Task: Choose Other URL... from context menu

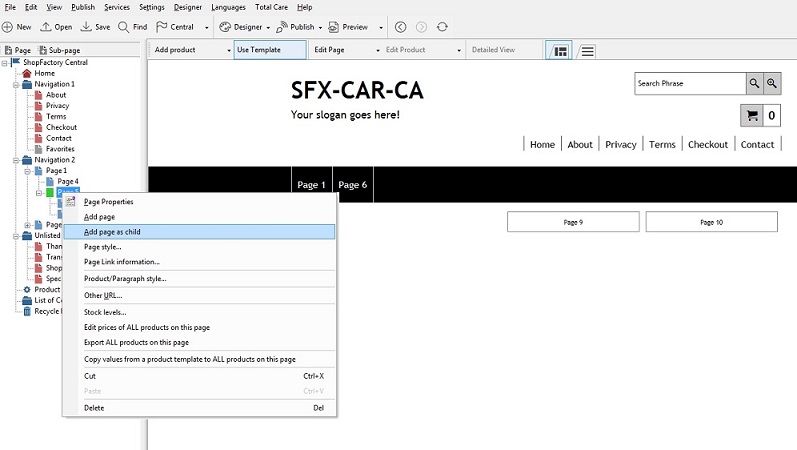Action: [x=199, y=295]
